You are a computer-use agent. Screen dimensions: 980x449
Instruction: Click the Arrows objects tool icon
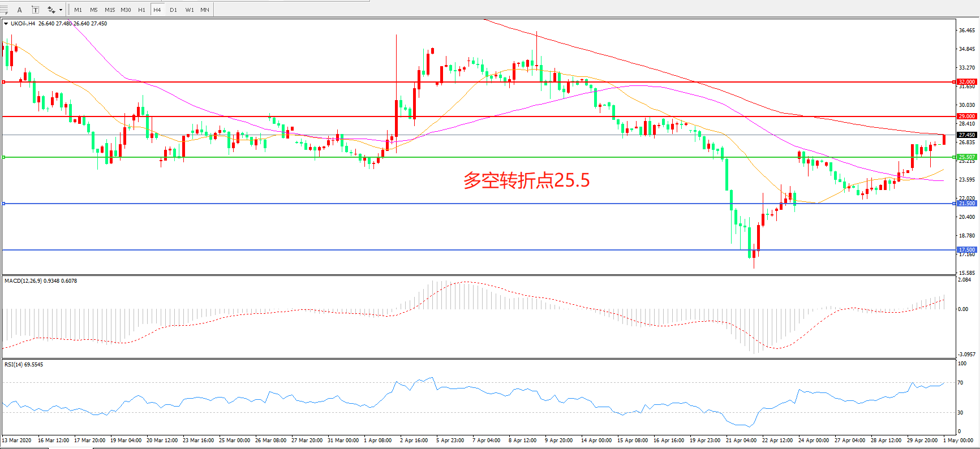pyautogui.click(x=51, y=10)
